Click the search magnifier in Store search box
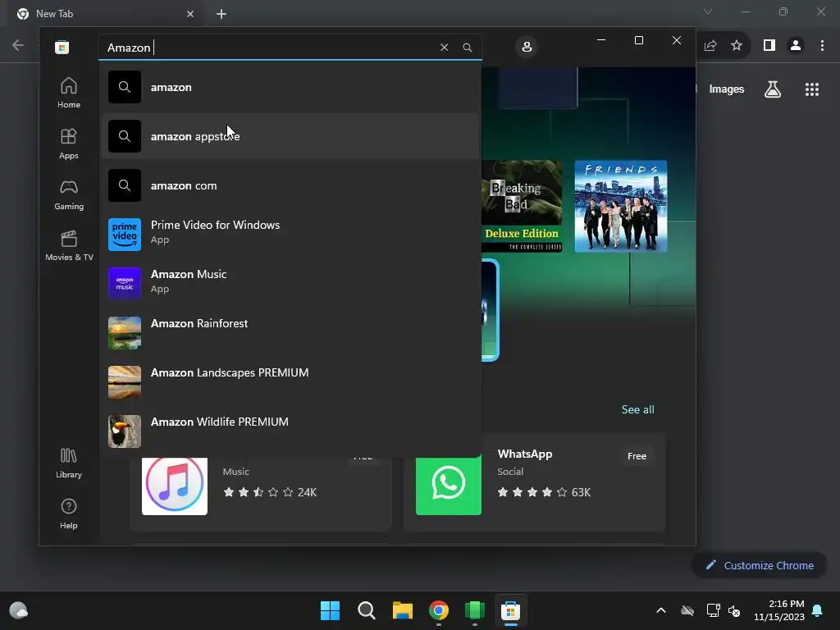The height and width of the screenshot is (630, 840). [x=467, y=47]
